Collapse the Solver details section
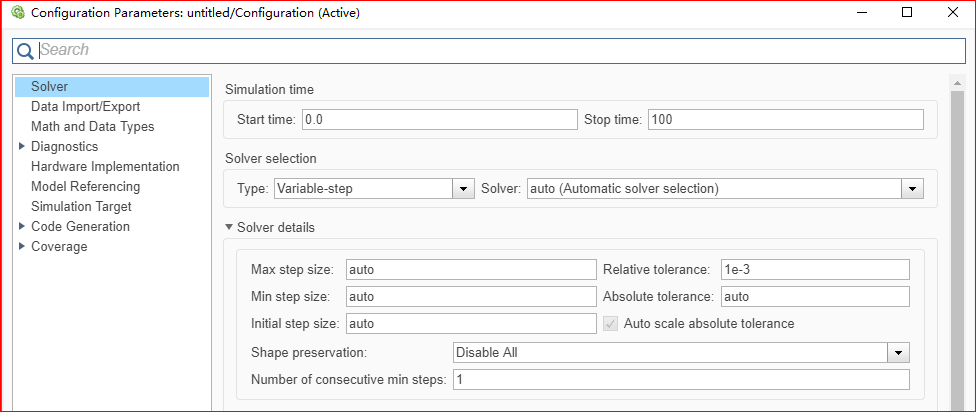The height and width of the screenshot is (412, 976). coord(230,227)
